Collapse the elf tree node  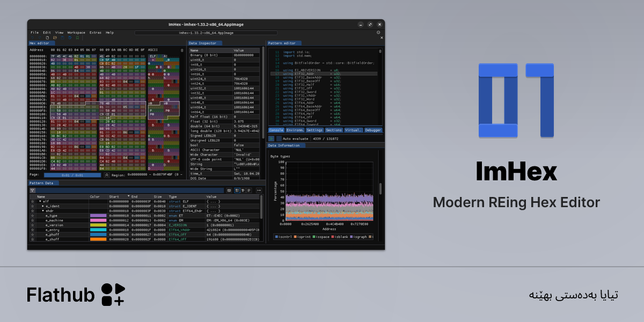pyautogui.click(x=40, y=201)
